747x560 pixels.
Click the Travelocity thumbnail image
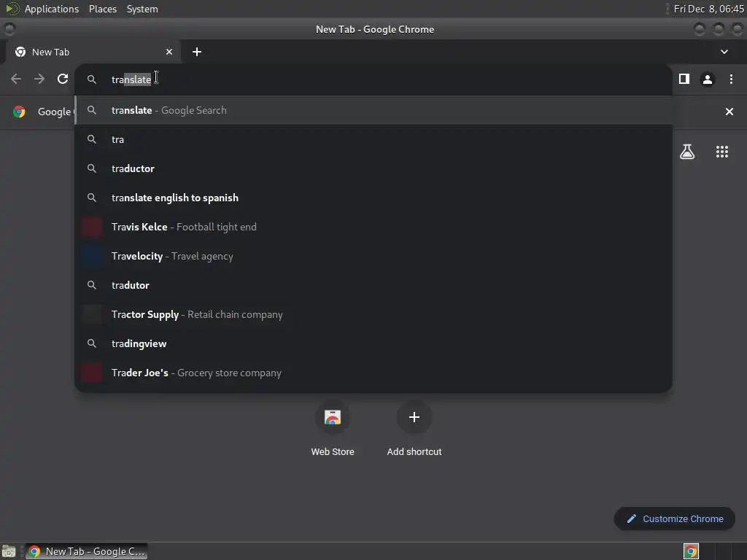(x=91, y=256)
